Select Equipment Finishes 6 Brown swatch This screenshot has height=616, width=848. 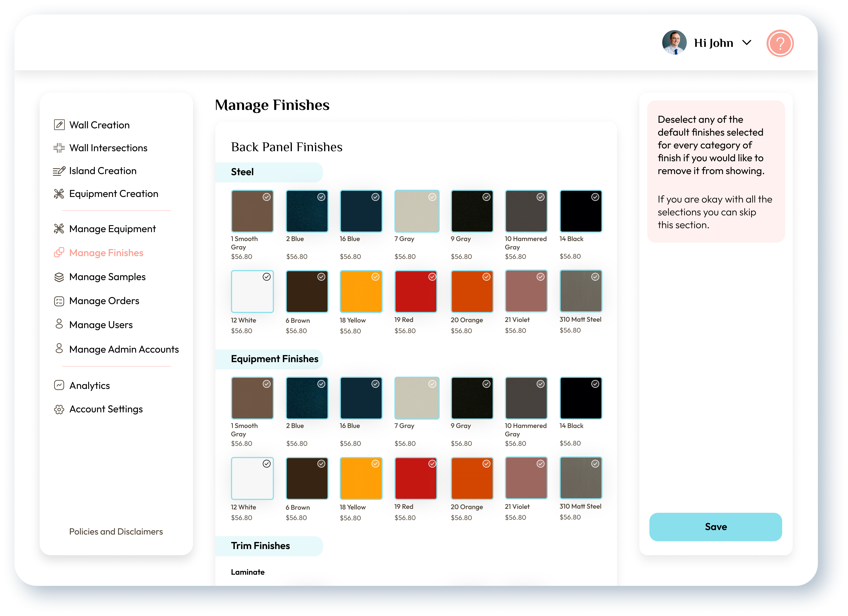(307, 478)
